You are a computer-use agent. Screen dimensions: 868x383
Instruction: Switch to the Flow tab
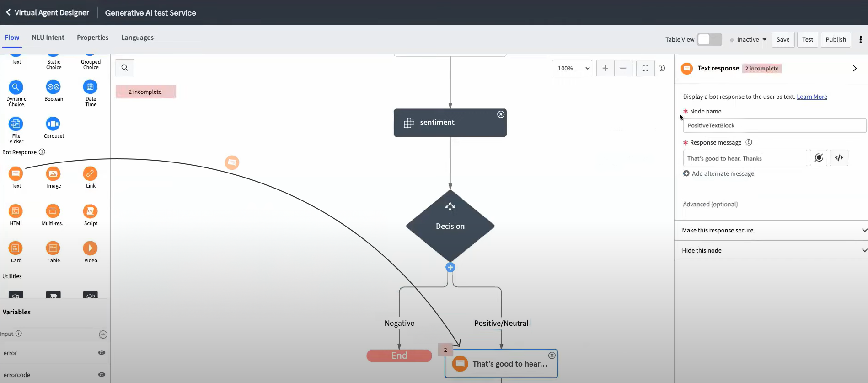(12, 38)
